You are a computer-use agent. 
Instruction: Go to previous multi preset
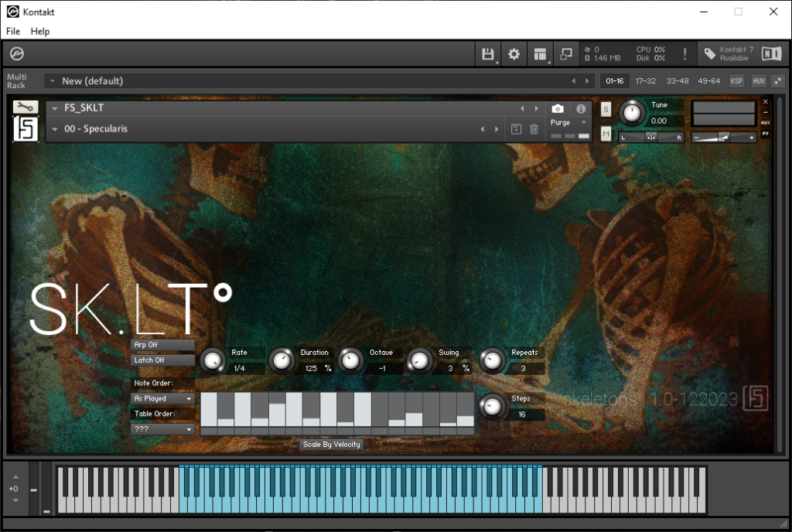click(573, 80)
